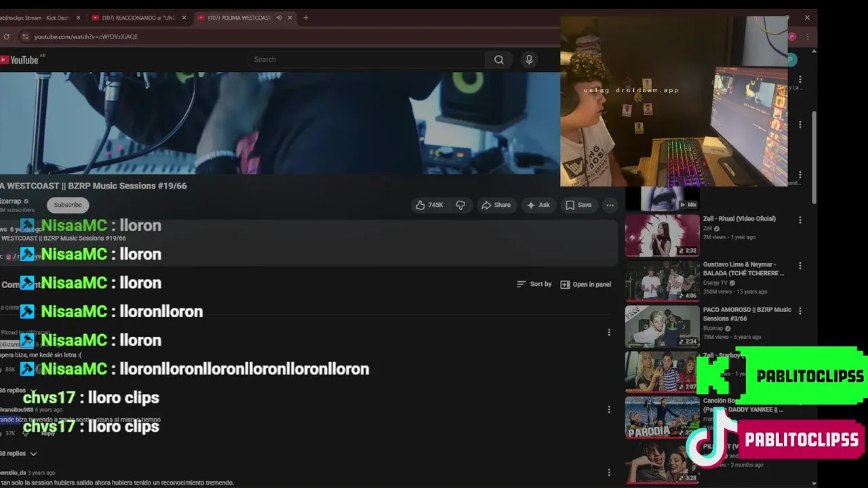868x488 pixels.
Task: Close the browser window
Action: (x=807, y=18)
